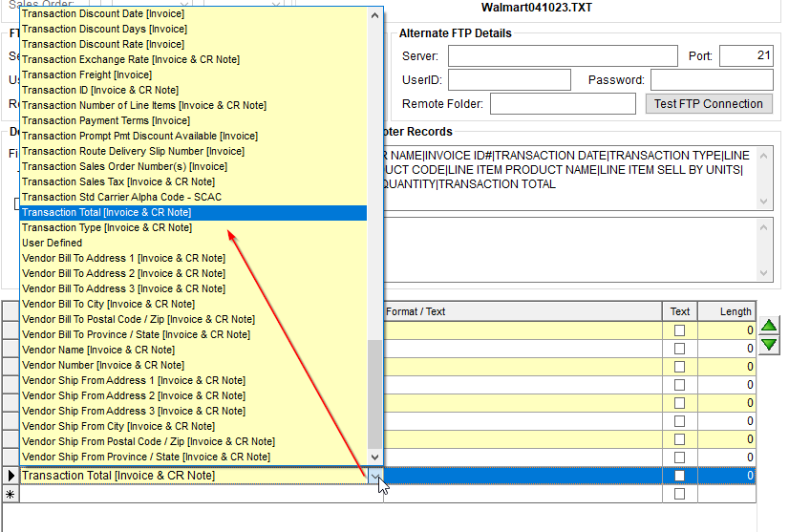Select Vendor Bill To City
The height and width of the screenshot is (532, 789).
pos(193,304)
